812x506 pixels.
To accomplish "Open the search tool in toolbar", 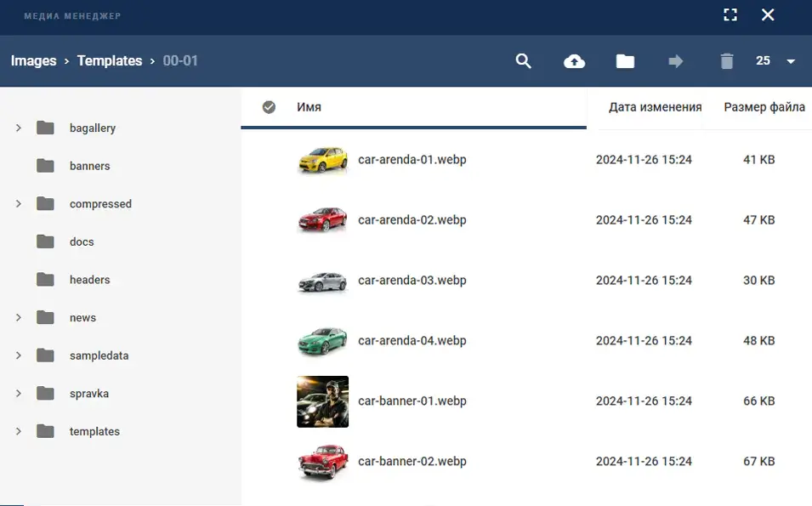I will pos(524,61).
